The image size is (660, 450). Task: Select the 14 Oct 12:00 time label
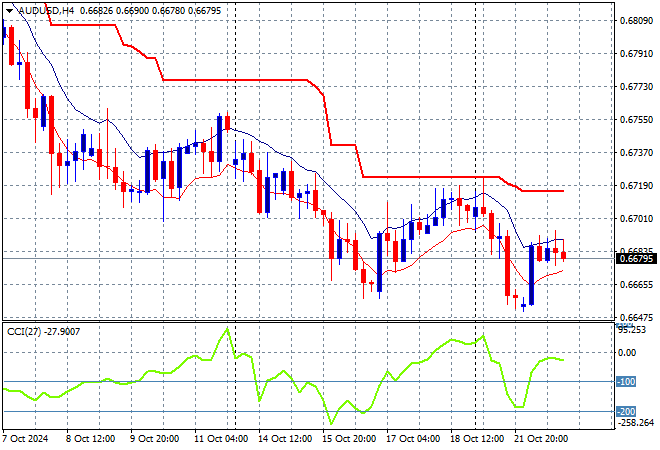[285, 439]
